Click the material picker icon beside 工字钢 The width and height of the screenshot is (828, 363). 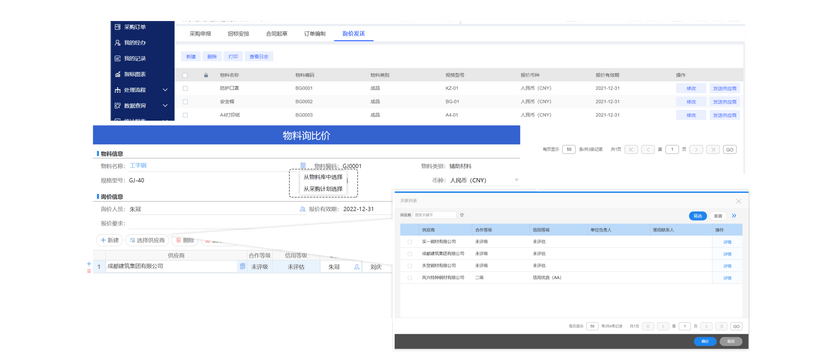pos(303,165)
